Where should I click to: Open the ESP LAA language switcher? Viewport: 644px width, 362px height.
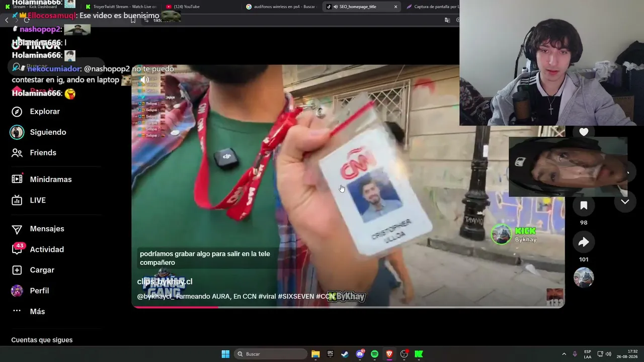(x=588, y=354)
